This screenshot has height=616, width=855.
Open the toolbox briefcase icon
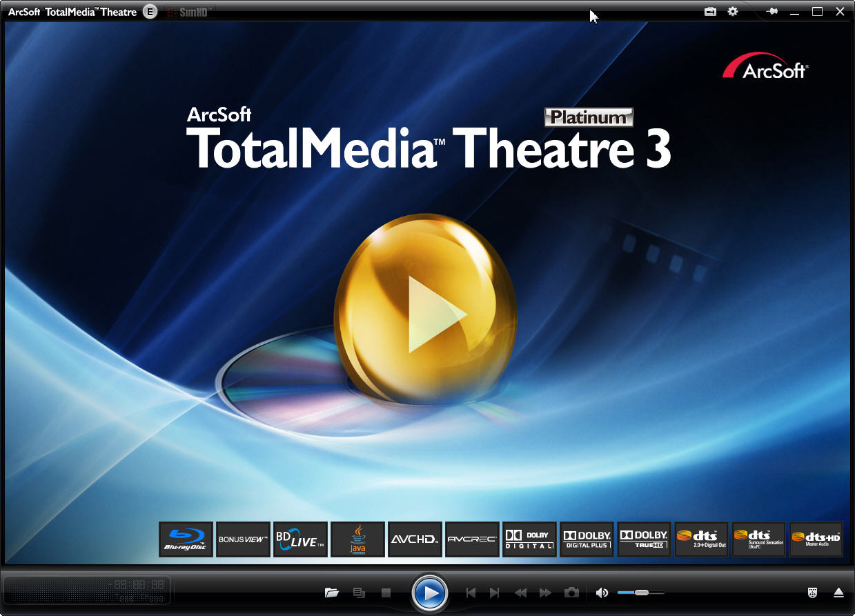(710, 12)
